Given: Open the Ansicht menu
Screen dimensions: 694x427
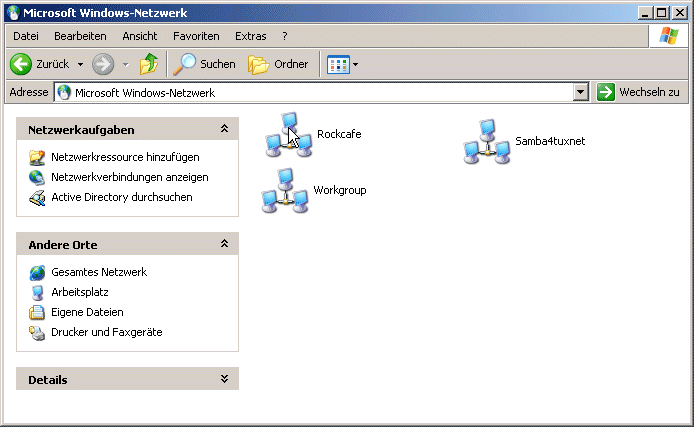Looking at the screenshot, I should (x=140, y=36).
